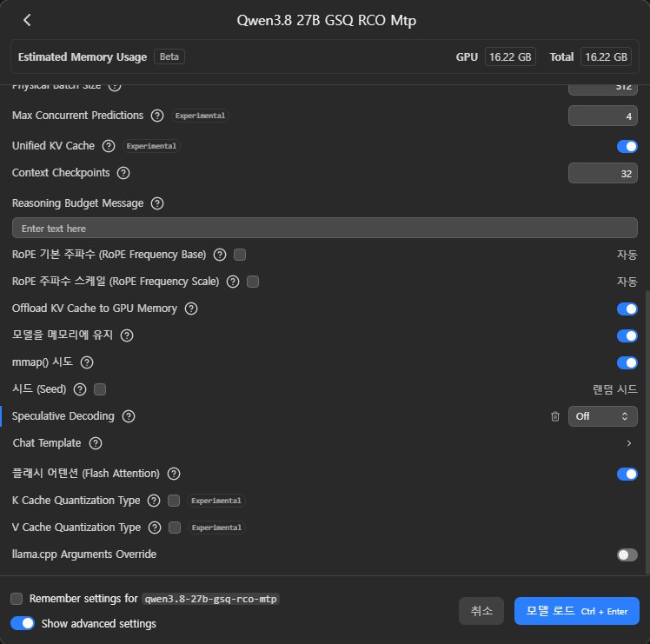Click 자동 value for RoPE Frequency Scale

click(627, 282)
